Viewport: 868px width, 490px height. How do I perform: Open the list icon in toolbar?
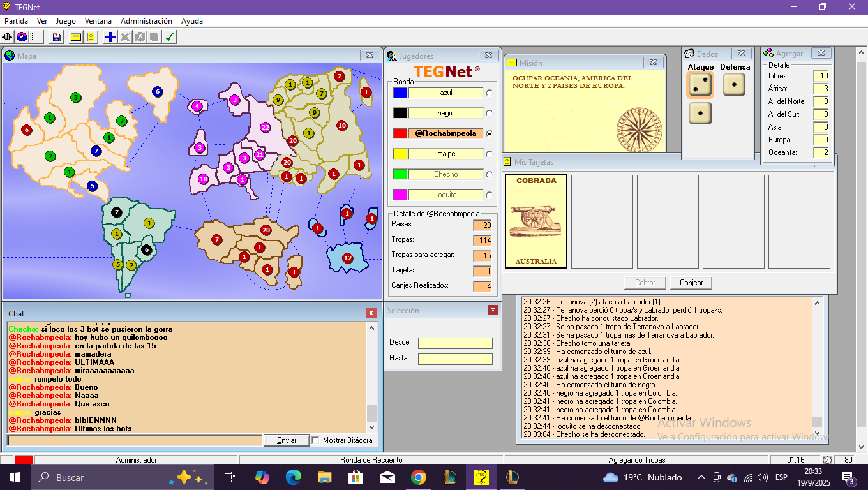tap(36, 37)
